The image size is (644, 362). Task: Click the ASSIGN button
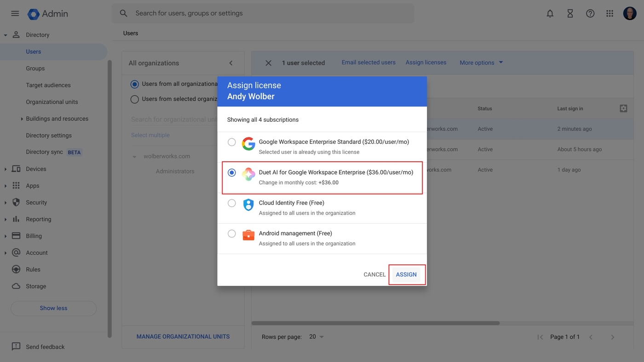coord(406,274)
